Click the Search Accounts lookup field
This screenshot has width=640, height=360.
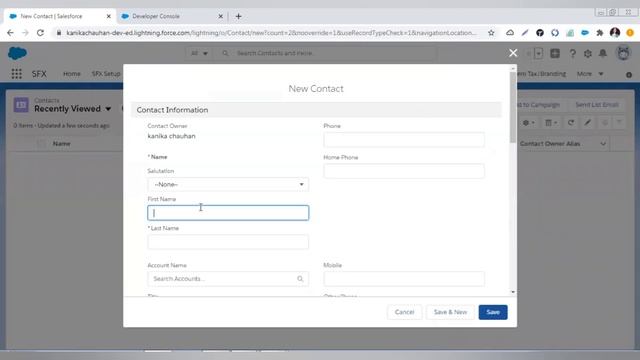point(228,279)
